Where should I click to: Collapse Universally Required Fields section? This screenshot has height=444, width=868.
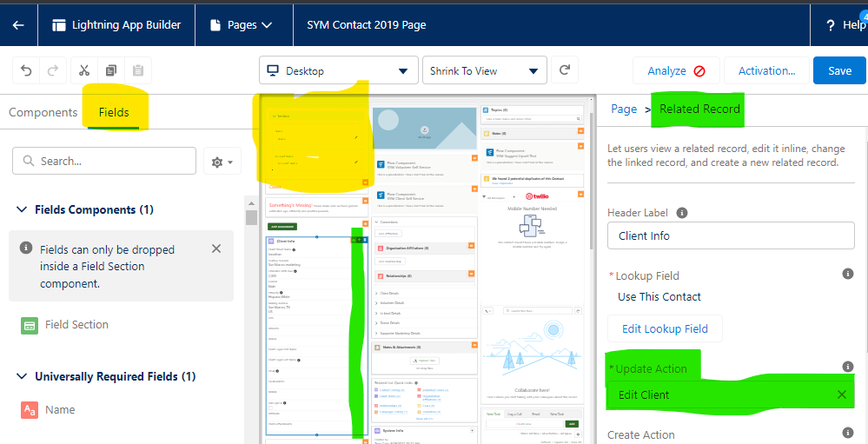[x=22, y=376]
